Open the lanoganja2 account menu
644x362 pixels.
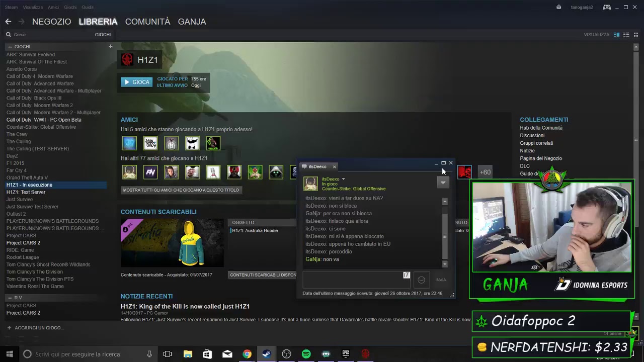click(x=582, y=7)
